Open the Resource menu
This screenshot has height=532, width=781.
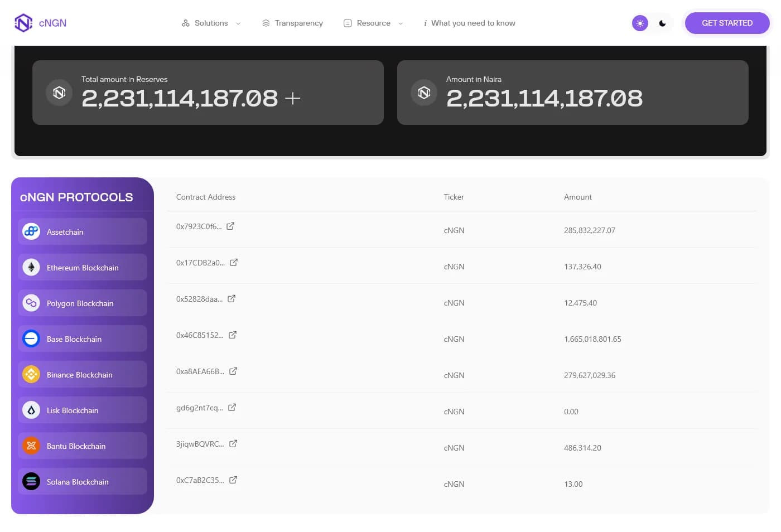(373, 23)
